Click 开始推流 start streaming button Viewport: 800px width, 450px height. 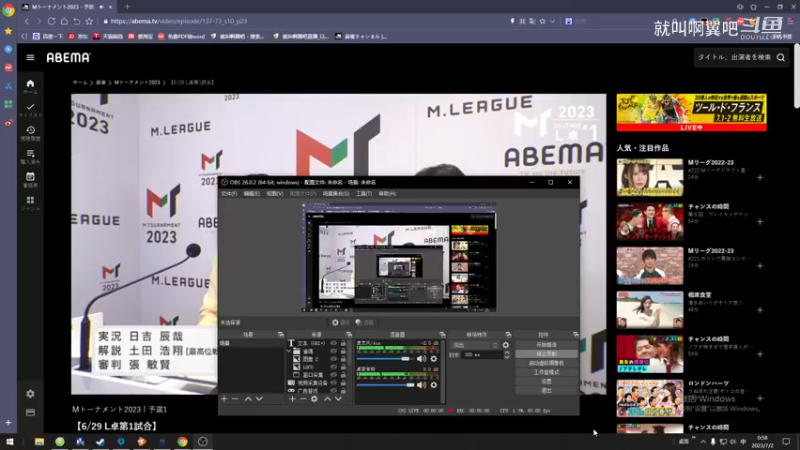click(x=546, y=345)
